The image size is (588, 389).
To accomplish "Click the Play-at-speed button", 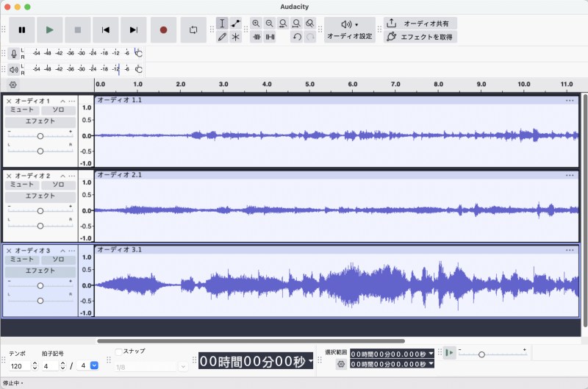I will coord(449,353).
